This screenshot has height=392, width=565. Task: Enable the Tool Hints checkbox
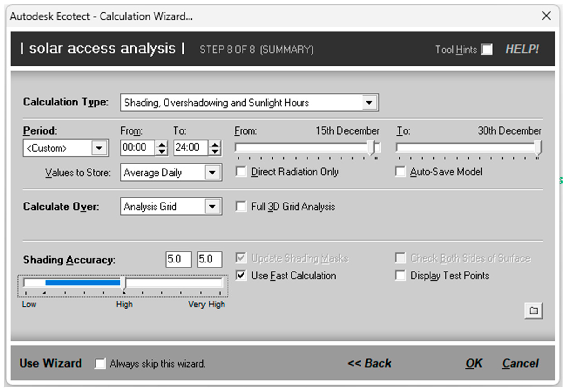point(487,49)
